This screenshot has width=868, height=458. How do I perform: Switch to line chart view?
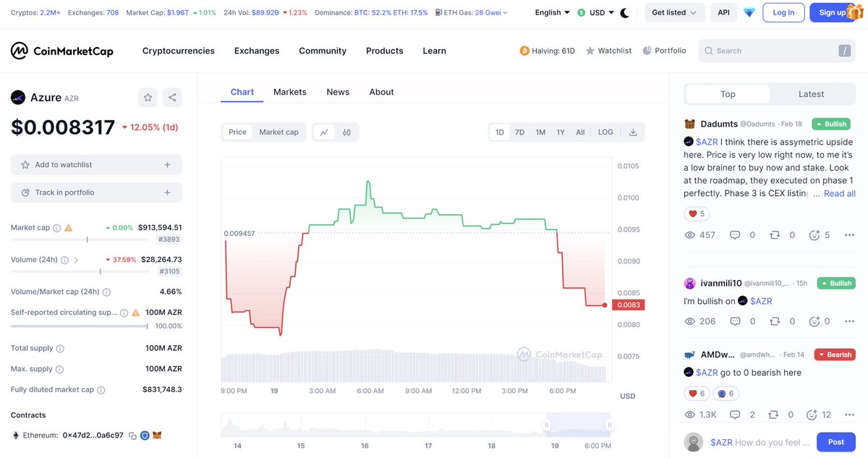[x=324, y=132]
